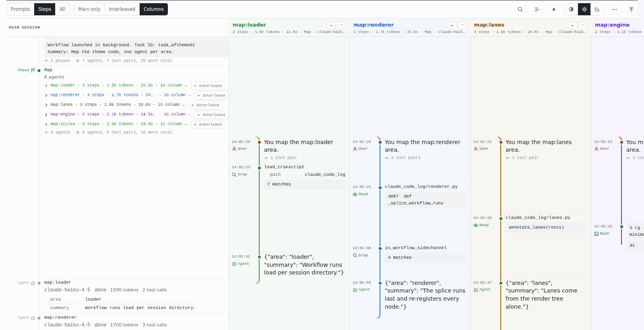Collapse the map:renderer column with minus icon
This screenshot has width=644, height=330.
(x=462, y=25)
